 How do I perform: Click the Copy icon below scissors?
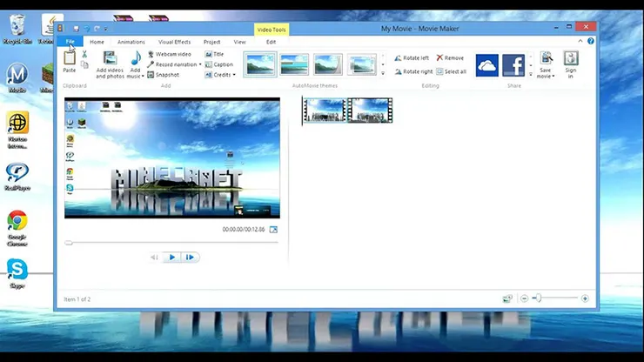[84, 64]
